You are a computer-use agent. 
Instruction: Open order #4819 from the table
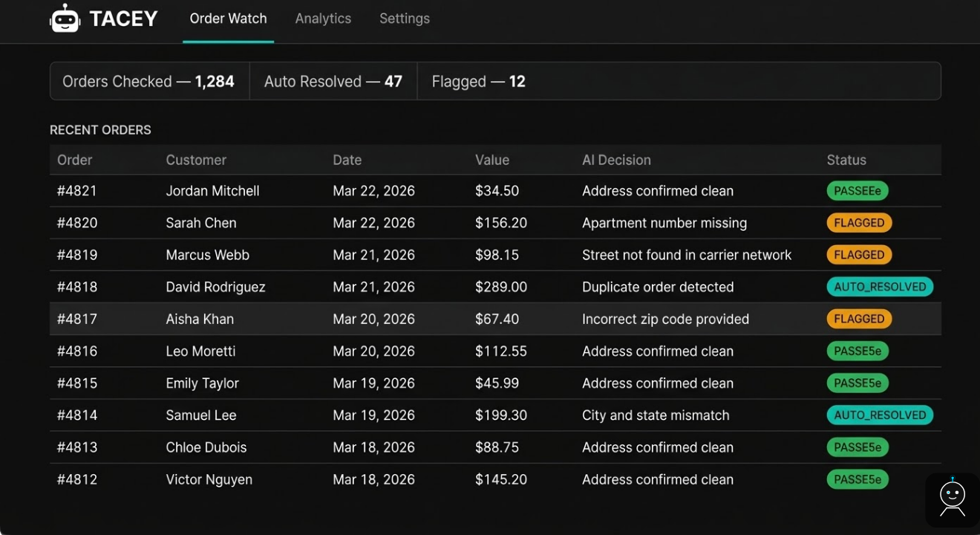[77, 254]
